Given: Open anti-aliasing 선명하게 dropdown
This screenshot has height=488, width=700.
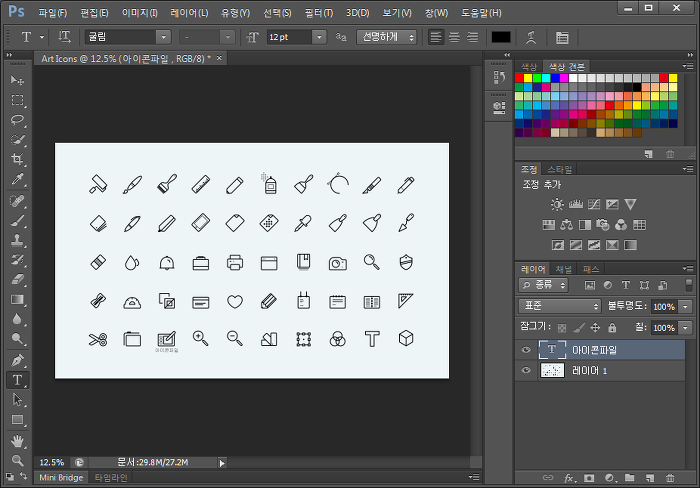Looking at the screenshot, I should point(387,37).
